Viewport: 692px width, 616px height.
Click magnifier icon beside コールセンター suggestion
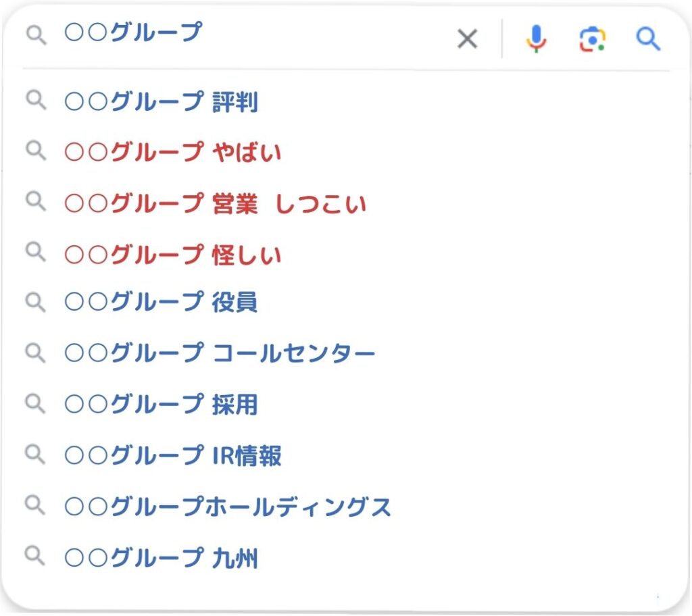pos(36,352)
